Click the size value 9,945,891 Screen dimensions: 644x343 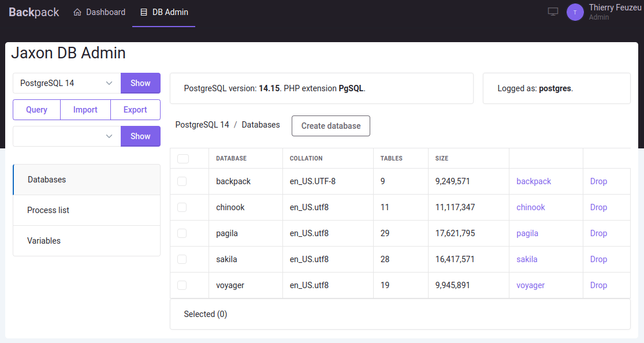(453, 285)
